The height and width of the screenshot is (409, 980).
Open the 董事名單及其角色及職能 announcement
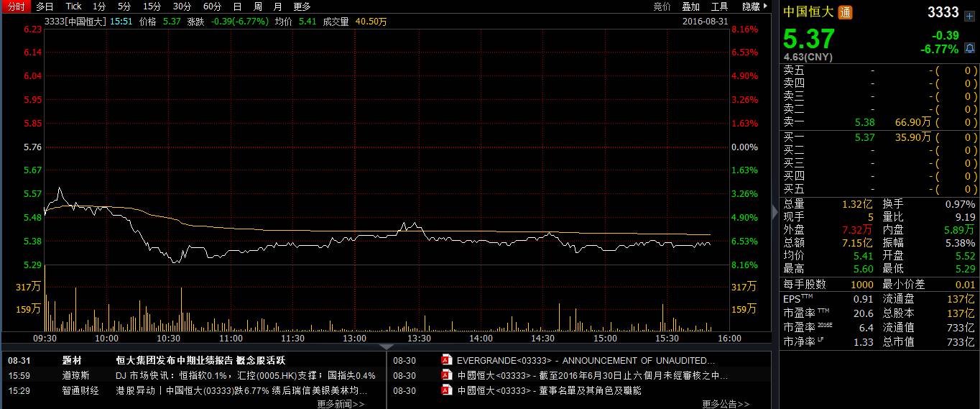click(x=550, y=390)
